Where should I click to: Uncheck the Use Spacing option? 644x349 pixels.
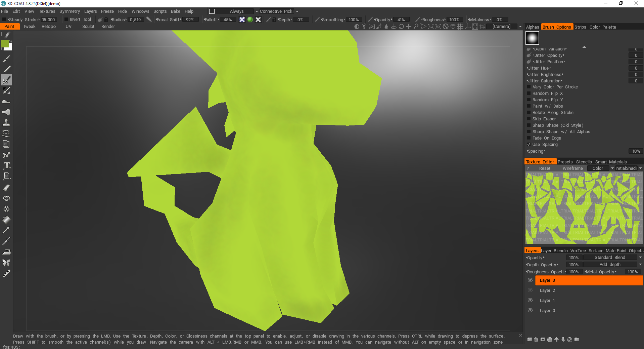click(529, 145)
